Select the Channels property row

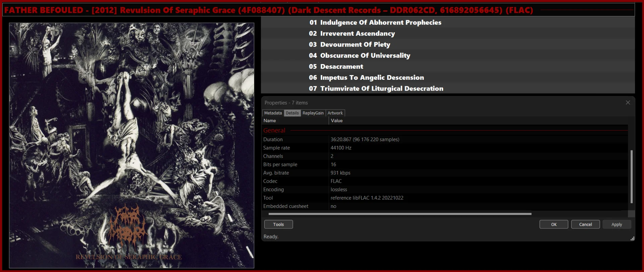tap(445, 156)
